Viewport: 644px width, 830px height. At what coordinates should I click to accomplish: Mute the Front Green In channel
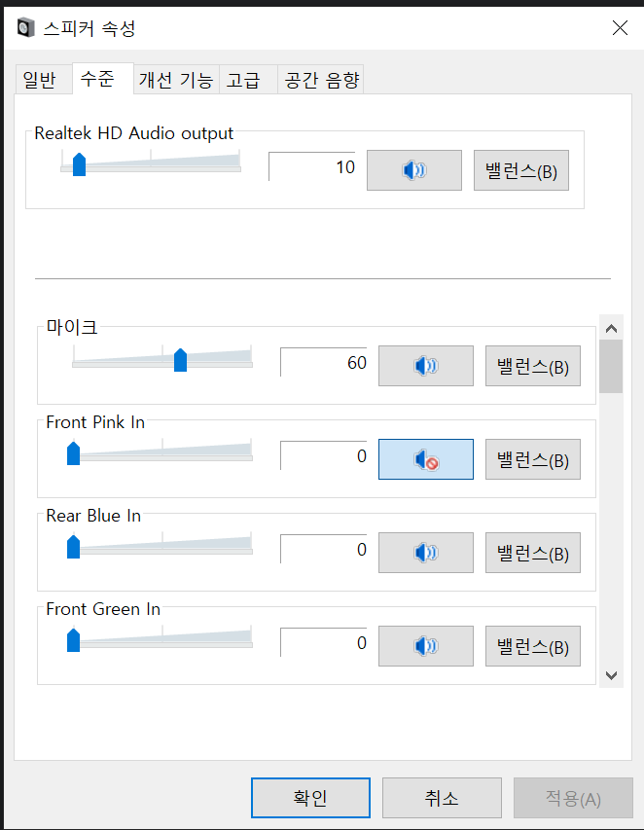pyautogui.click(x=426, y=646)
